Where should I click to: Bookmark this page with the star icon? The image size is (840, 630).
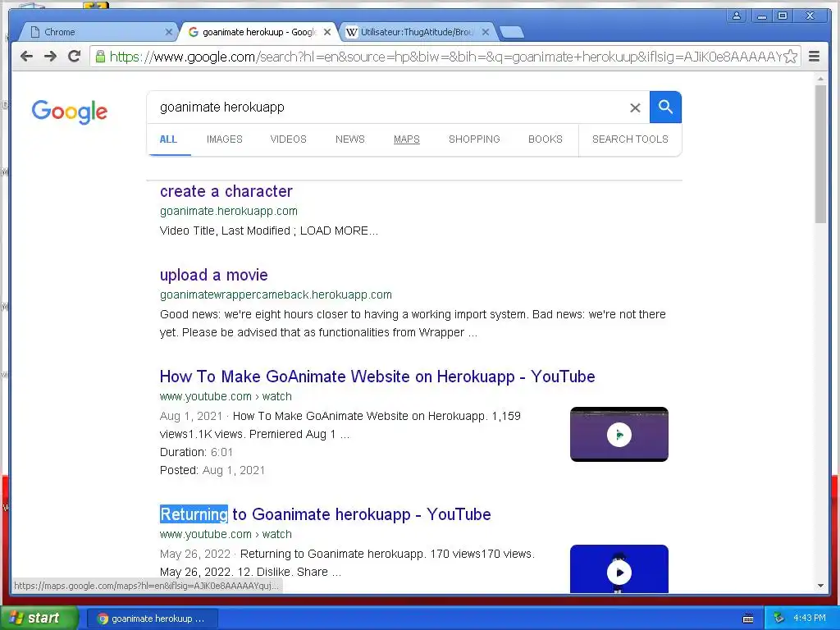790,57
